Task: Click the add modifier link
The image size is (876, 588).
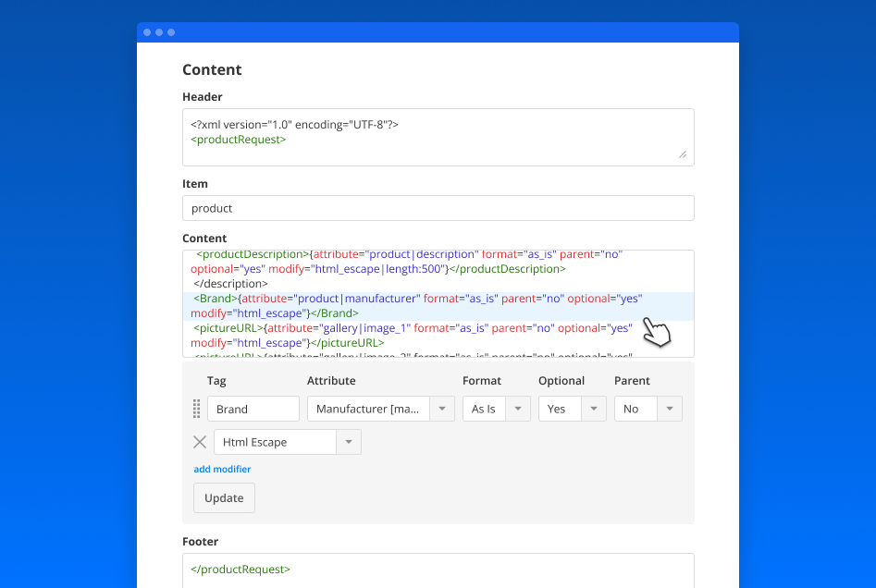Action: pos(222,469)
